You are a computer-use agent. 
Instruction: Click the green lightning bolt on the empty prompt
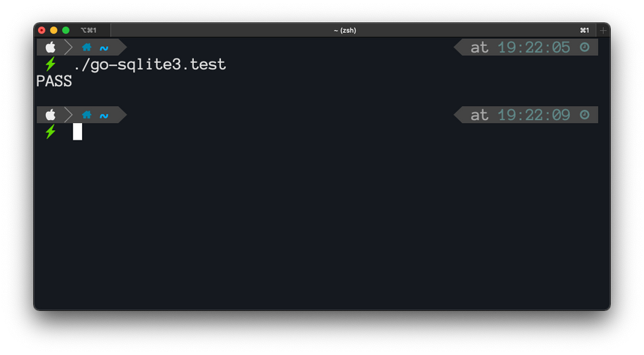pyautogui.click(x=50, y=132)
